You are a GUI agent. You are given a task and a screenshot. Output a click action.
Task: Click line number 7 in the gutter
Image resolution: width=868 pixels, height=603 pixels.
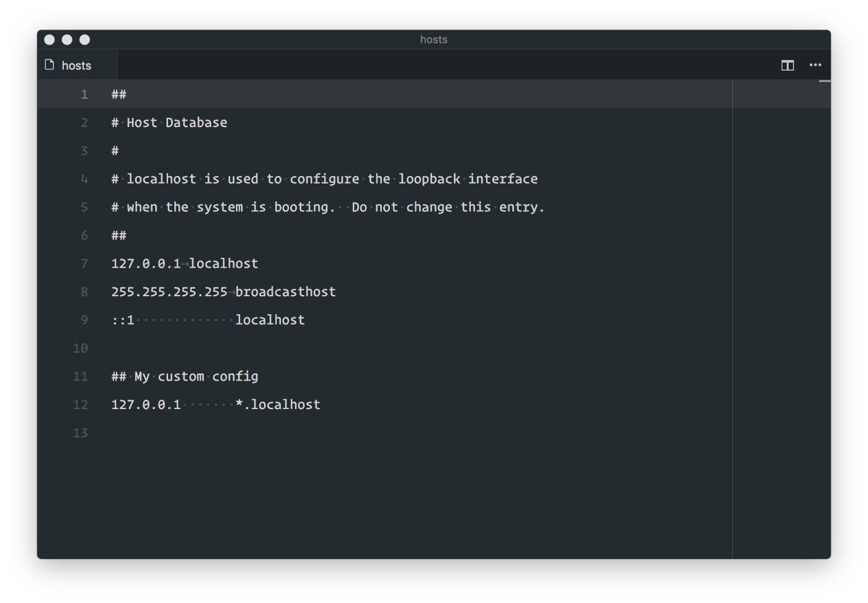tap(84, 263)
